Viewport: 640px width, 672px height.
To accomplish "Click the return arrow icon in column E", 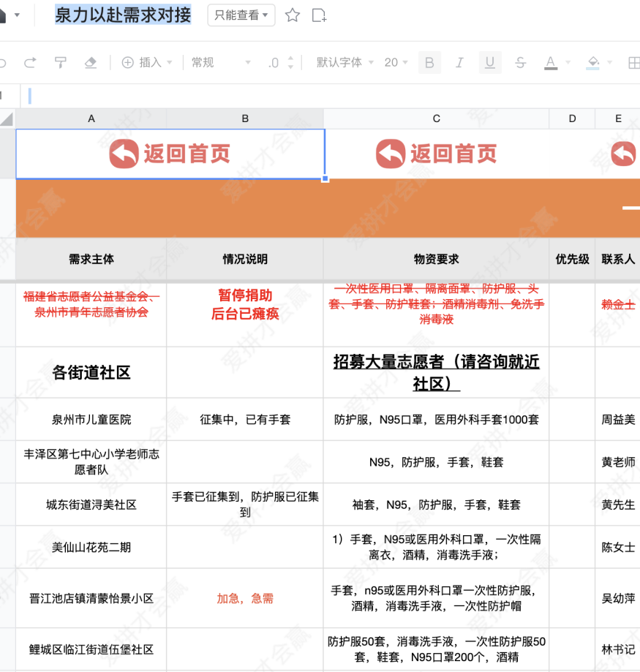I will 623,154.
